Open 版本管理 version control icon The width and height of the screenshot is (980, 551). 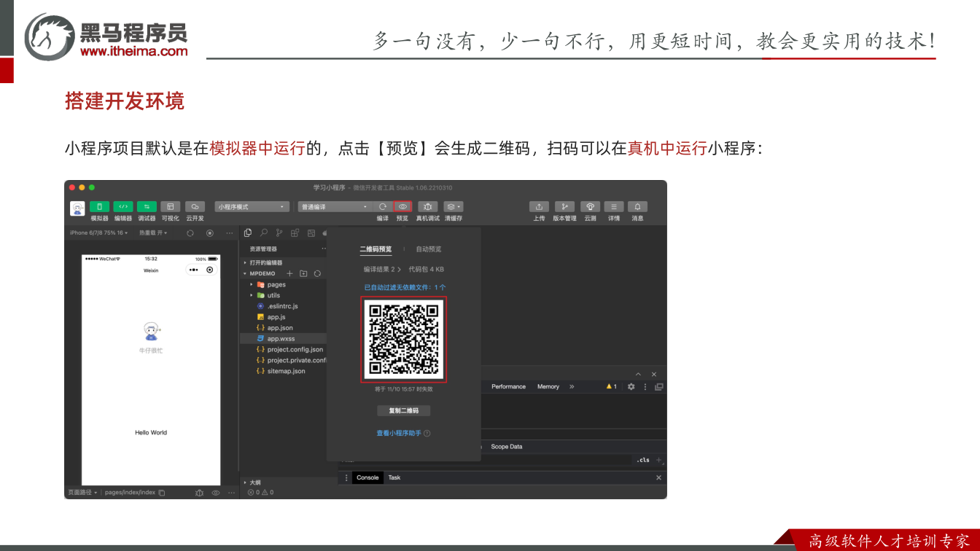click(x=564, y=207)
